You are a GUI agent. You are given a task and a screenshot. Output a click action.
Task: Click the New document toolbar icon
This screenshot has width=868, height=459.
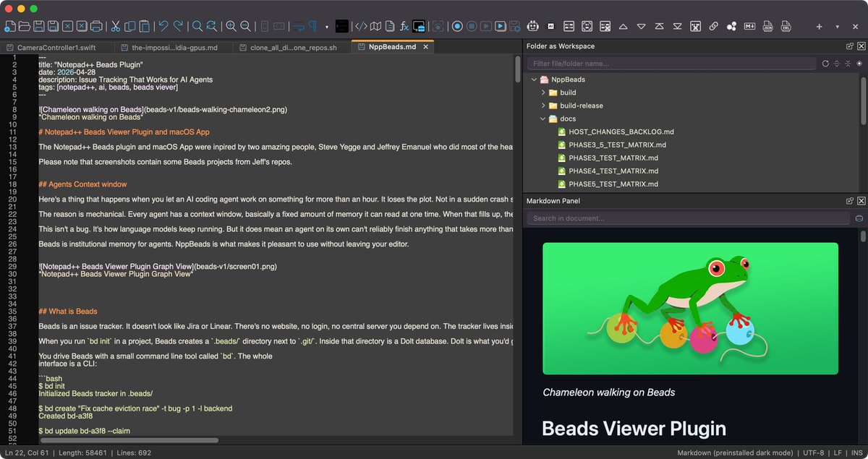tap(9, 27)
